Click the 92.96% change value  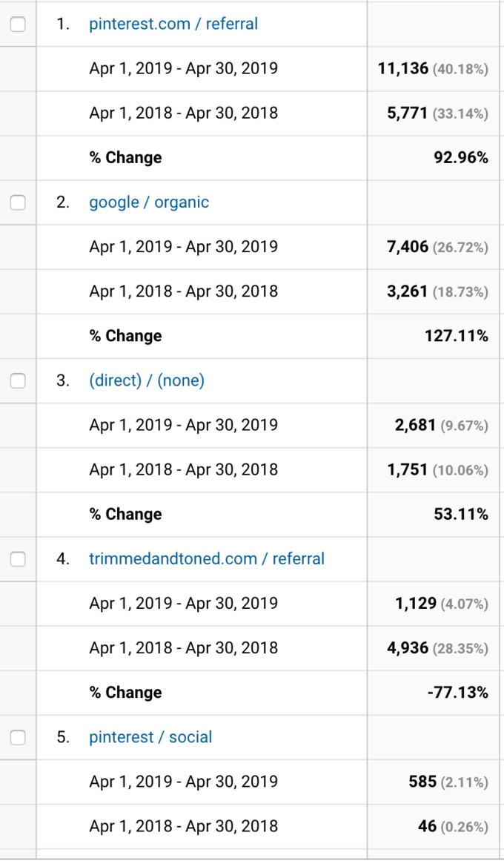(460, 158)
